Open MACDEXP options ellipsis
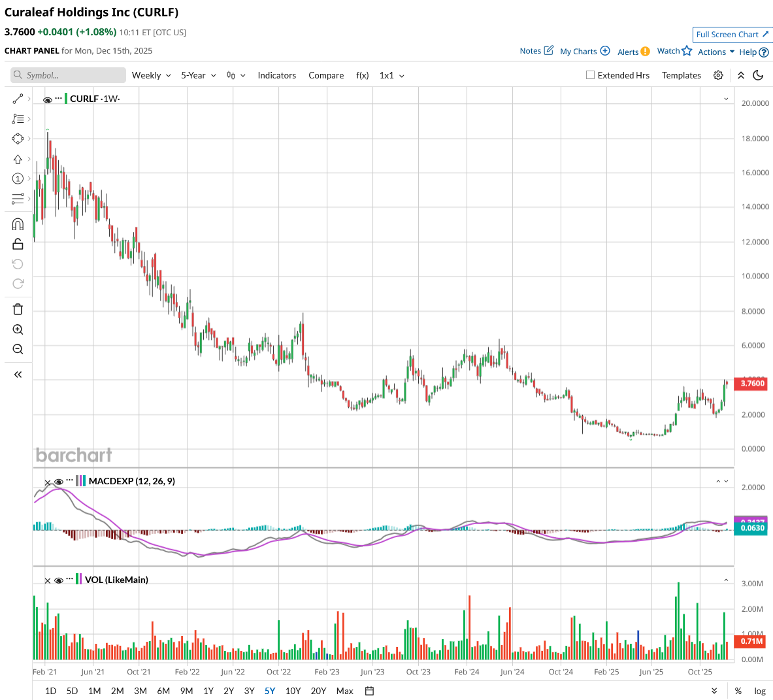 69,480
